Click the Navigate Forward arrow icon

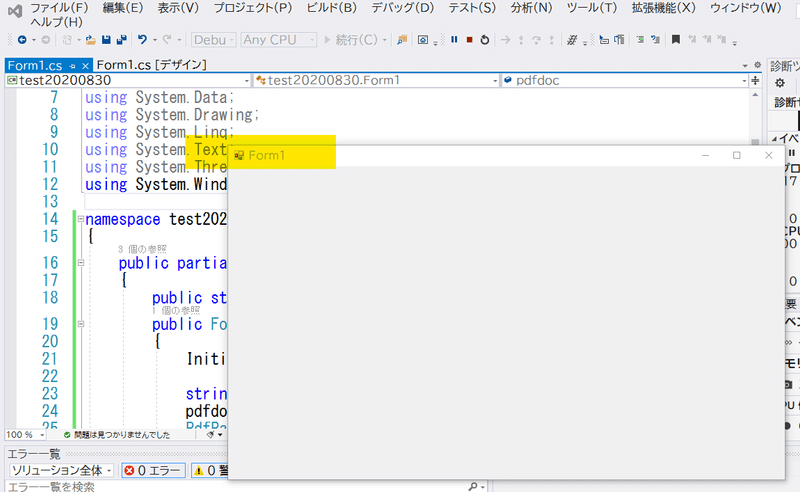(x=45, y=39)
